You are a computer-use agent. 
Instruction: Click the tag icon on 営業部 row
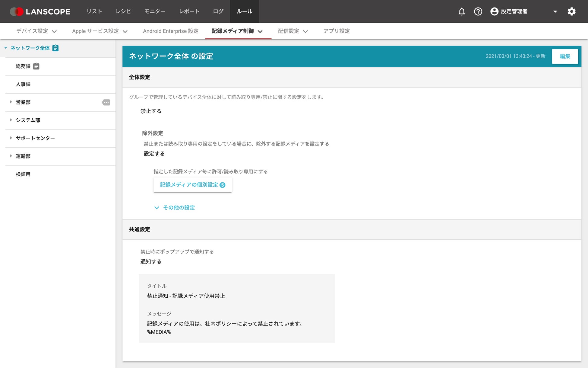pyautogui.click(x=106, y=102)
